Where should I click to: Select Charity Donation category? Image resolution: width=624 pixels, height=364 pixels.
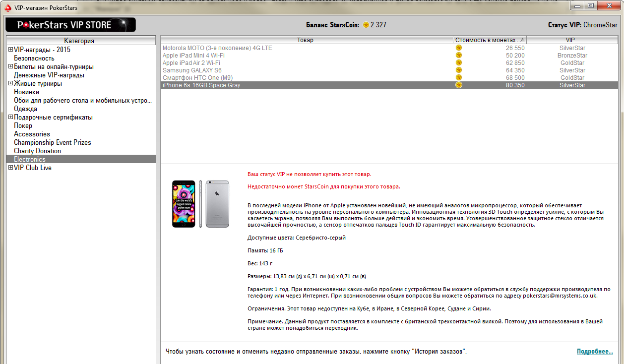pyautogui.click(x=37, y=151)
